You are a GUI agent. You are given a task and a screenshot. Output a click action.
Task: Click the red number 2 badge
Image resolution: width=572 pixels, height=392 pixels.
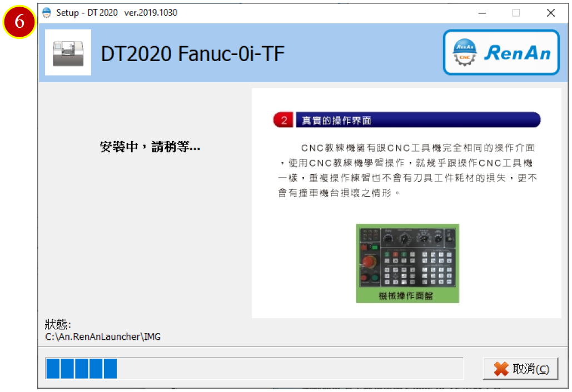pyautogui.click(x=283, y=120)
